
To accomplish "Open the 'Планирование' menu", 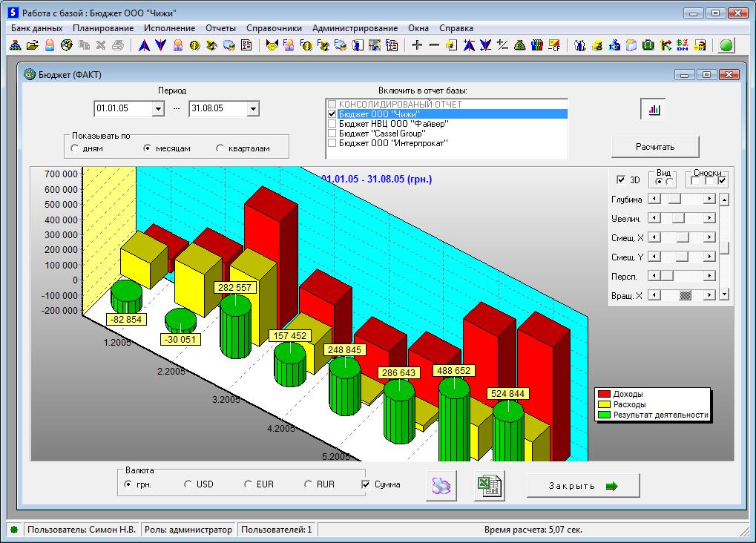I will pos(103,28).
